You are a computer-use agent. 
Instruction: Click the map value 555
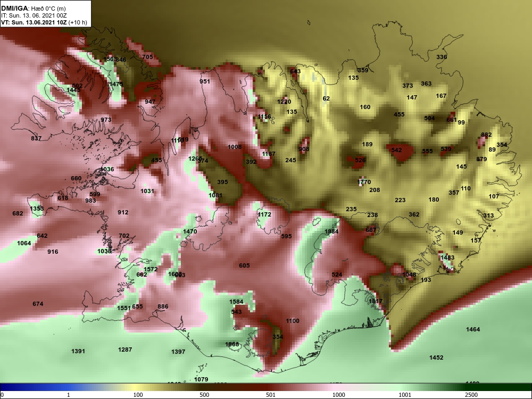[x=428, y=151]
